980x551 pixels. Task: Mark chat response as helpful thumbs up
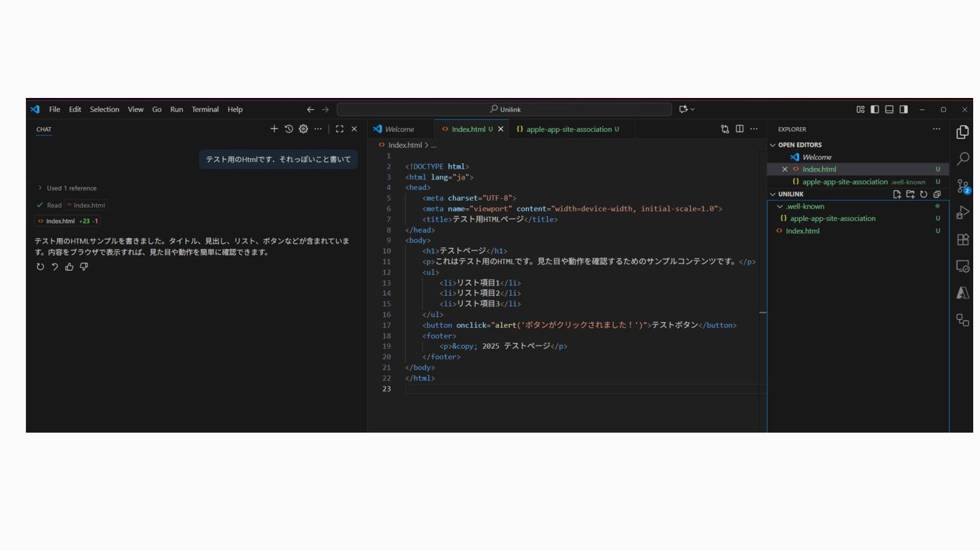(69, 267)
